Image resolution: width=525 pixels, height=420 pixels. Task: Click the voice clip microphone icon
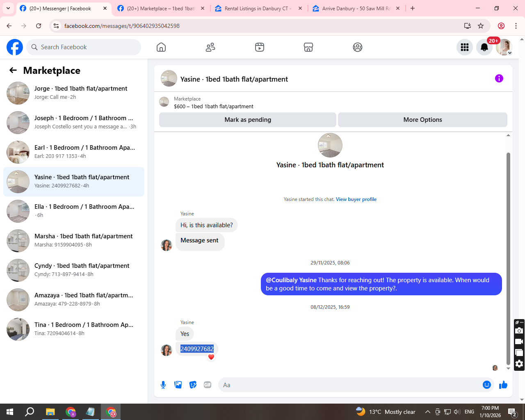163,385
